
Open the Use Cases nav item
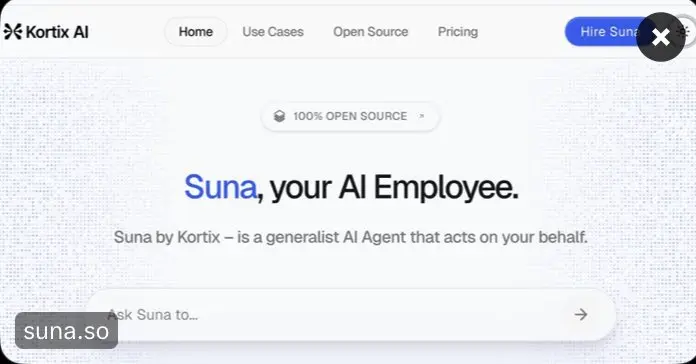(x=273, y=32)
